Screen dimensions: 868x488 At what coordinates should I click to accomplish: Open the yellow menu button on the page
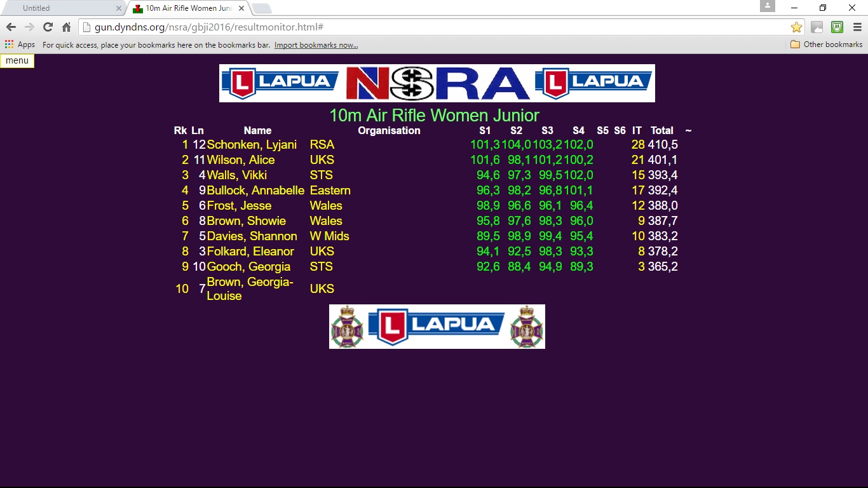click(x=17, y=60)
